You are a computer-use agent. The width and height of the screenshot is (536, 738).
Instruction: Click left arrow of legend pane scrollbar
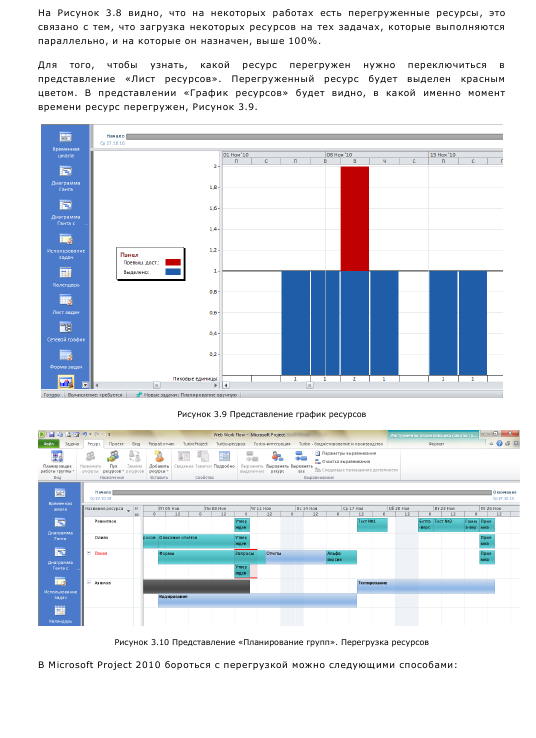[96, 385]
